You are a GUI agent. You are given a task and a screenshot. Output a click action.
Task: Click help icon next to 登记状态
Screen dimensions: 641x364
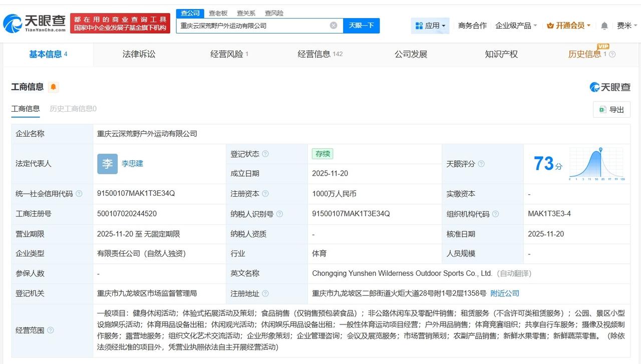coord(265,154)
